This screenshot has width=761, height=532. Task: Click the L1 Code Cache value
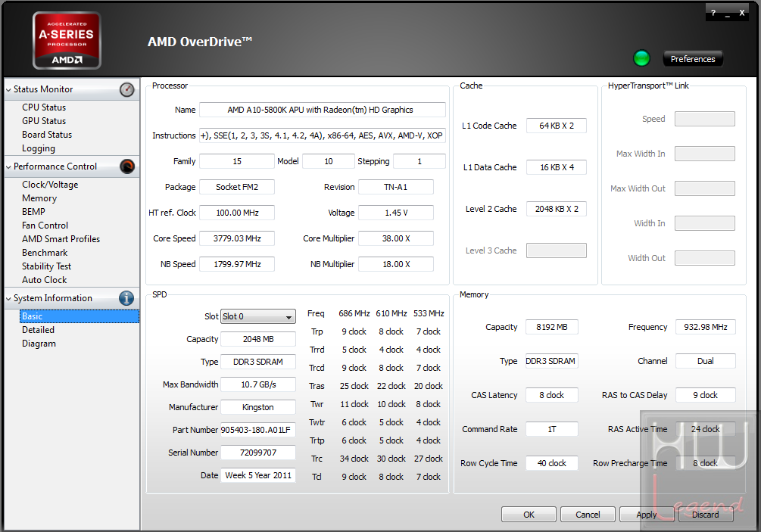(557, 126)
